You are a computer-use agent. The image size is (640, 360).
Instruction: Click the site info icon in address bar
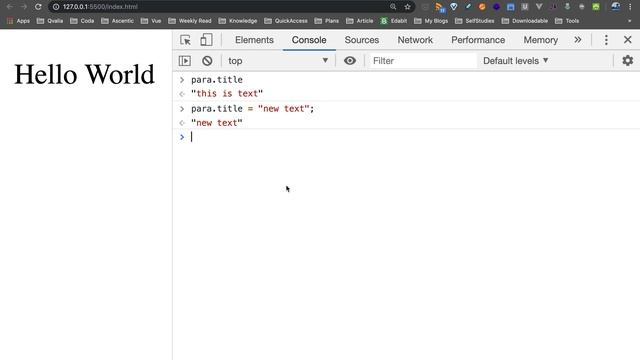tap(56, 7)
